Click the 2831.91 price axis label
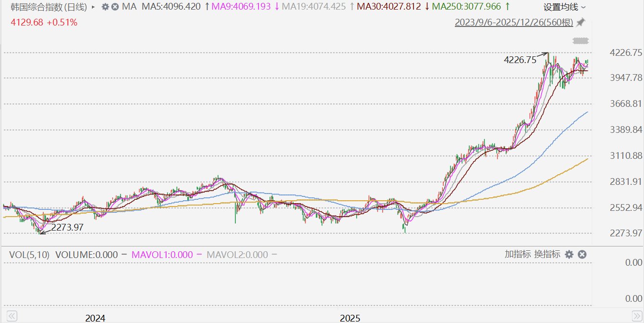This screenshot has height=323, width=644. [x=626, y=182]
